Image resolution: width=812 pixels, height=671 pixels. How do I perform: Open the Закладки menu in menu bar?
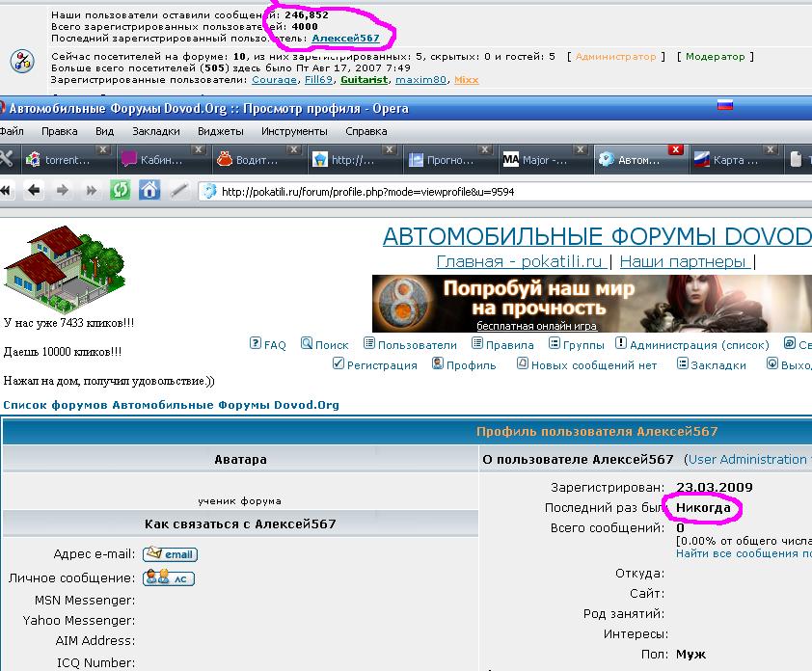tap(155, 131)
